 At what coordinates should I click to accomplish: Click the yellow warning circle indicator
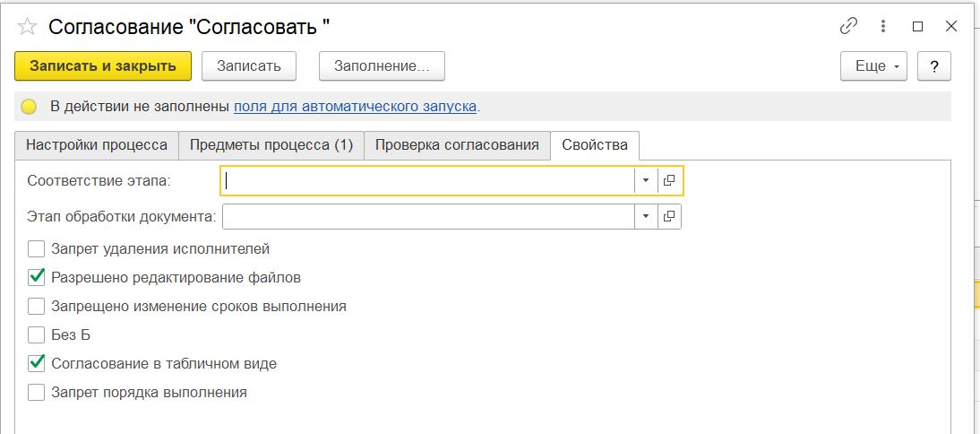click(x=29, y=107)
